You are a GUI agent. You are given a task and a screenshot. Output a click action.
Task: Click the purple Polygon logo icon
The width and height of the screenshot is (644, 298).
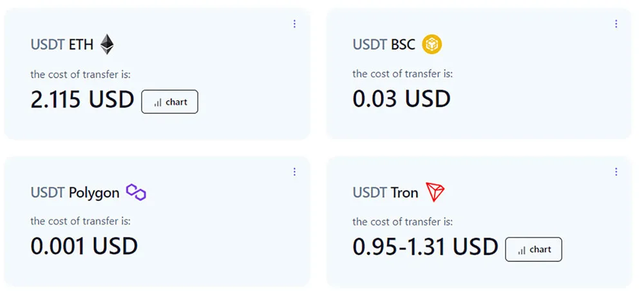[136, 192]
